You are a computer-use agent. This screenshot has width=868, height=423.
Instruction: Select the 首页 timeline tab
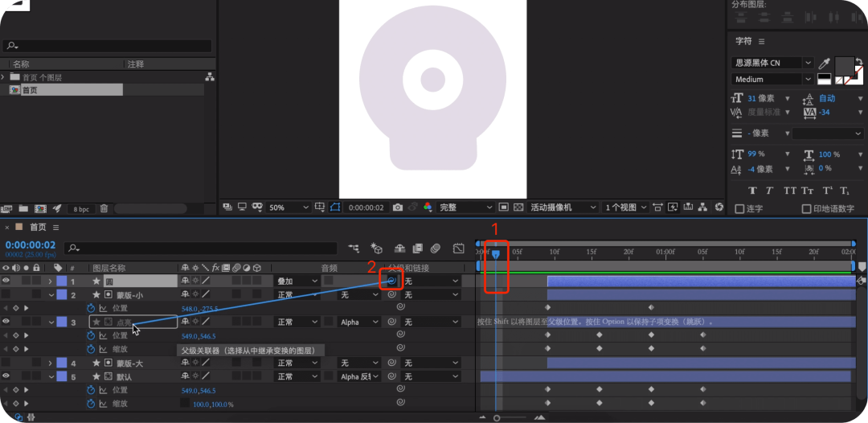pyautogui.click(x=39, y=227)
